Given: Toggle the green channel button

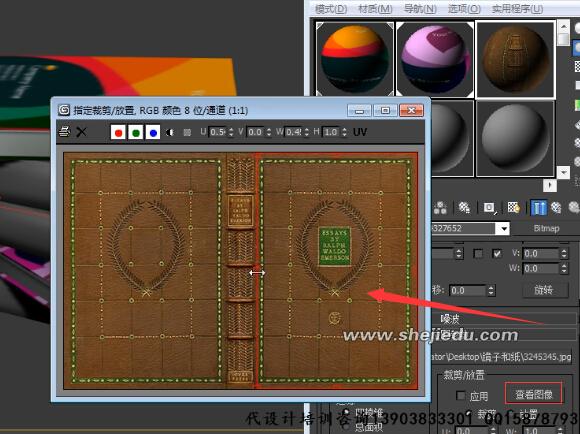Looking at the screenshot, I should (136, 132).
